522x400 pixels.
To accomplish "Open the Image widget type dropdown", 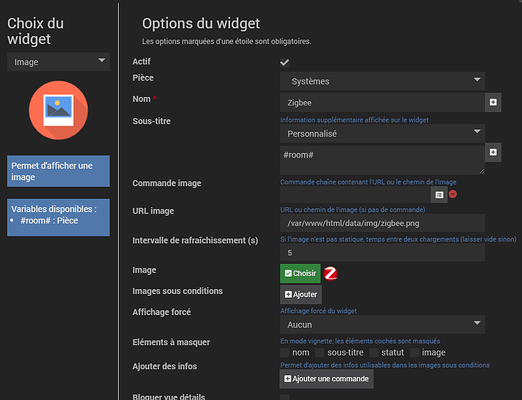I will [x=58, y=62].
